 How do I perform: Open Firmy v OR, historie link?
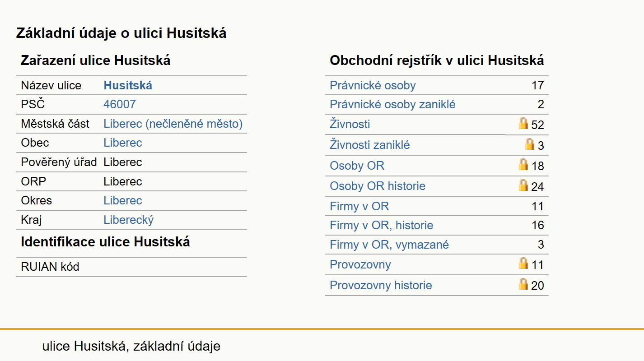tap(381, 225)
